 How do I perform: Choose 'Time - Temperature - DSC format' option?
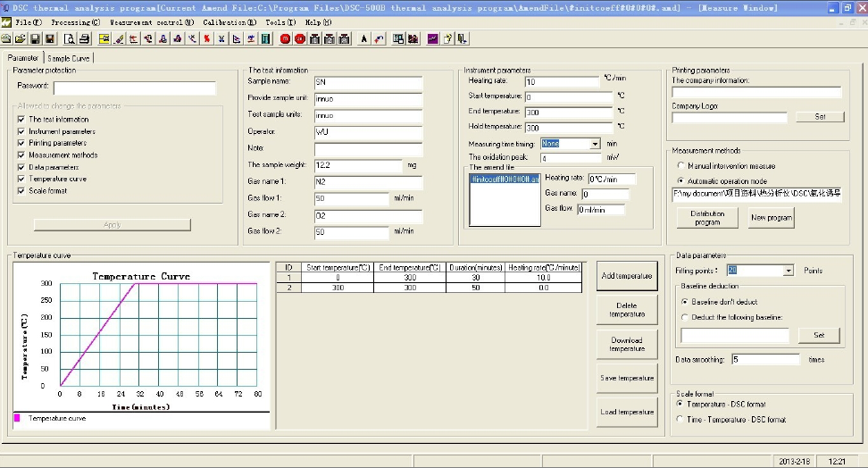point(680,419)
